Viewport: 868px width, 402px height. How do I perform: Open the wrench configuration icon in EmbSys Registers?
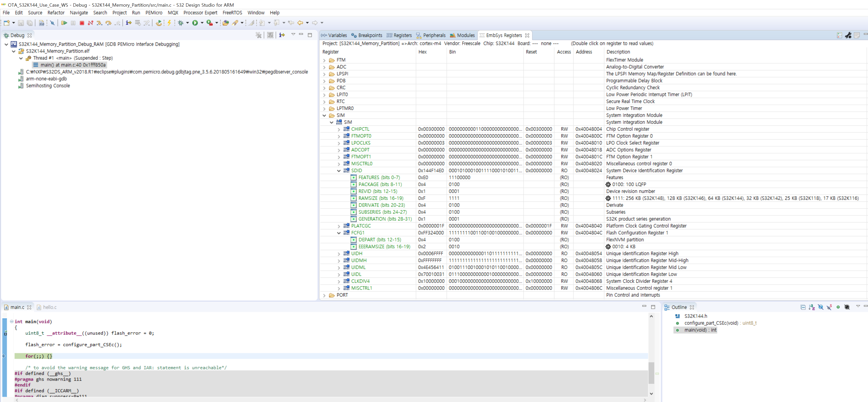[848, 35]
